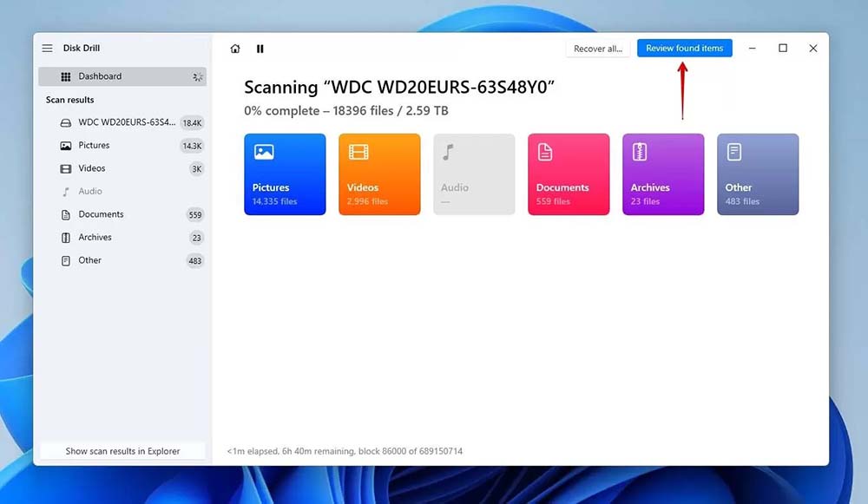
Task: Click the pink Documents category tile
Action: tap(569, 174)
